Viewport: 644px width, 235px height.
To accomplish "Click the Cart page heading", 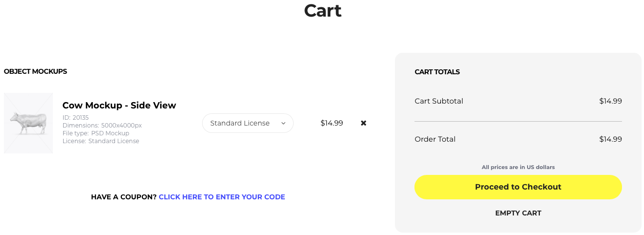I will point(323,10).
